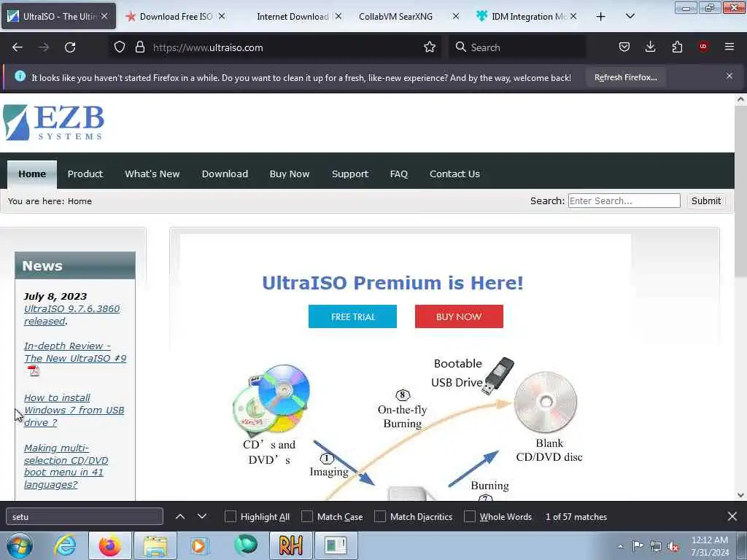Switch to the IDM Integration tab

(x=528, y=17)
